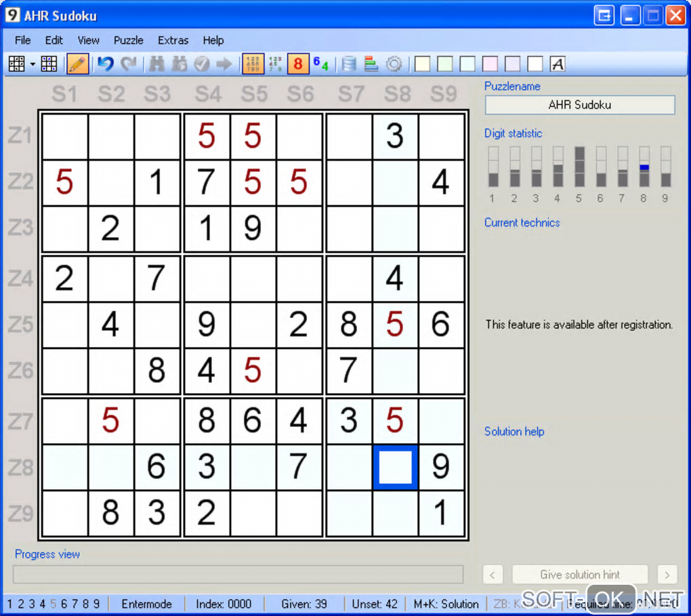The height and width of the screenshot is (616, 691).
Task: Select the white color swatch
Action: (535, 64)
